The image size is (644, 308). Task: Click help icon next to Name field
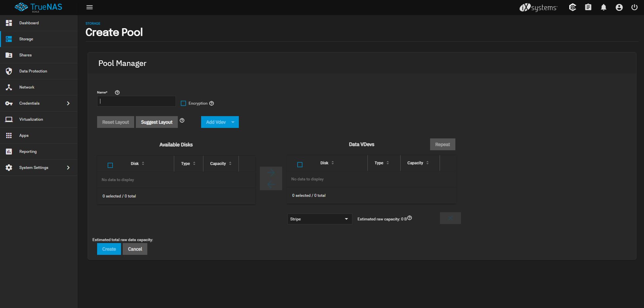[x=117, y=92]
